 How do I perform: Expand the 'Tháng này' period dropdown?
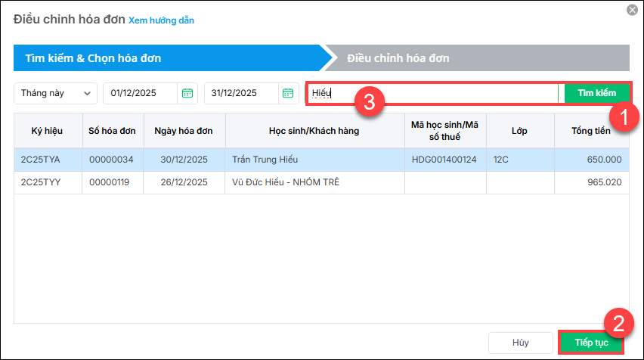pos(56,93)
